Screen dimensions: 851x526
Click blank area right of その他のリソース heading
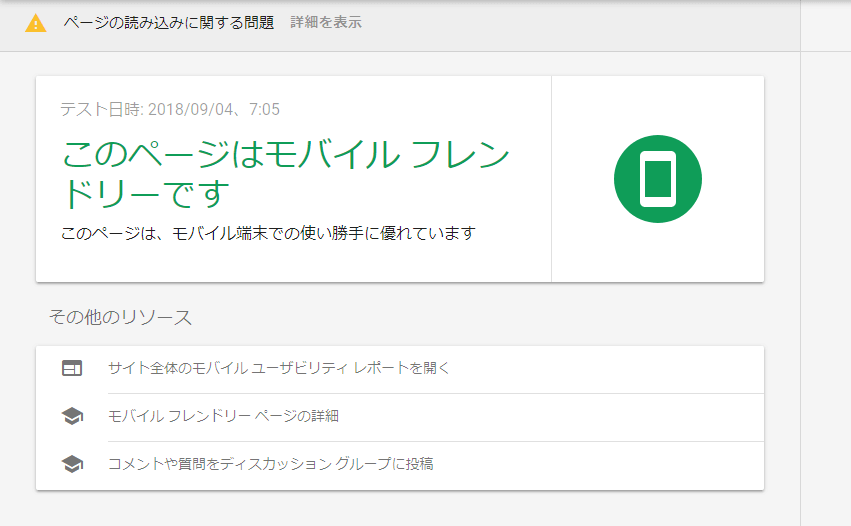500,317
